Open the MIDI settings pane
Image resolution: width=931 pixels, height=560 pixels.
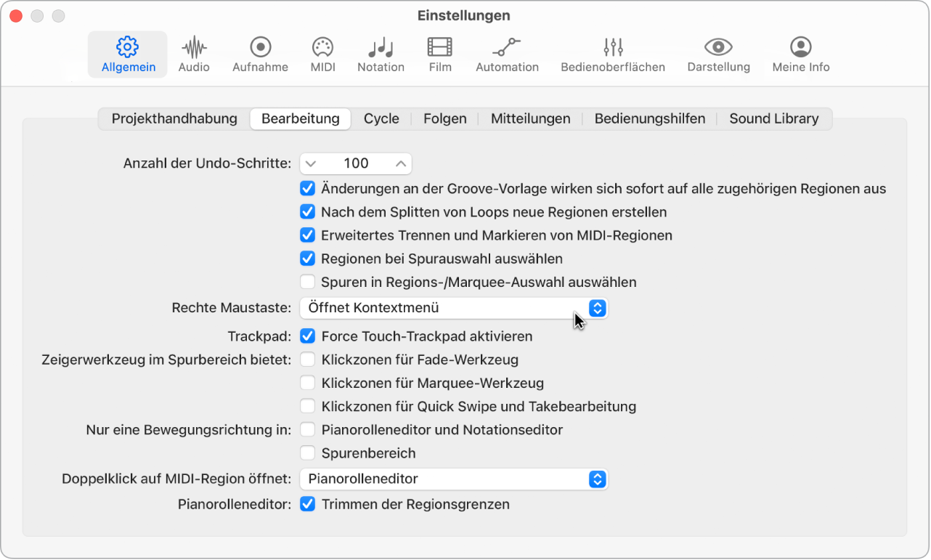pos(322,52)
